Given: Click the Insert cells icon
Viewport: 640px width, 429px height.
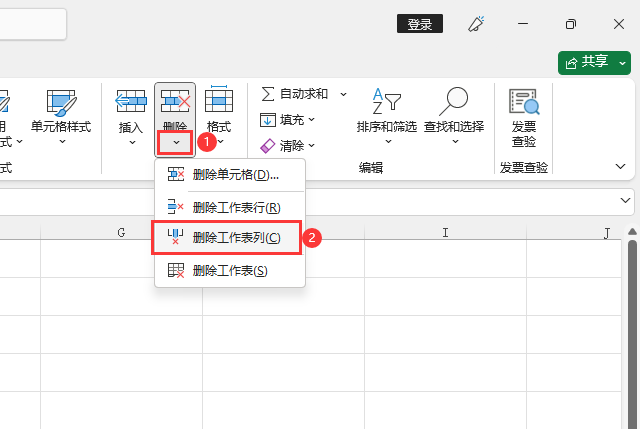Looking at the screenshot, I should pyautogui.click(x=131, y=102).
